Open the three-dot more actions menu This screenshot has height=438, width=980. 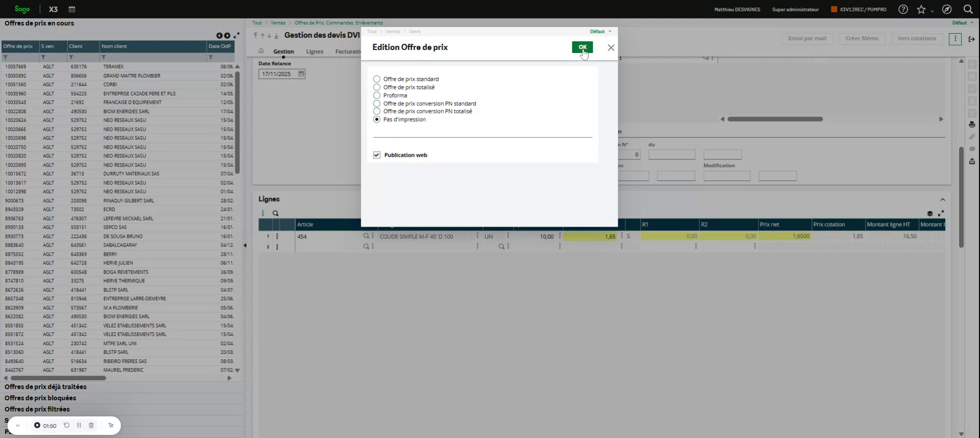[955, 39]
